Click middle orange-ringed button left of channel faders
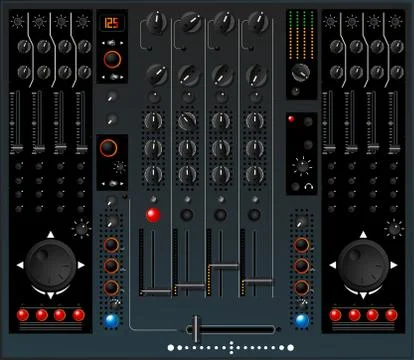The image size is (414, 360). pyautogui.click(x=111, y=266)
